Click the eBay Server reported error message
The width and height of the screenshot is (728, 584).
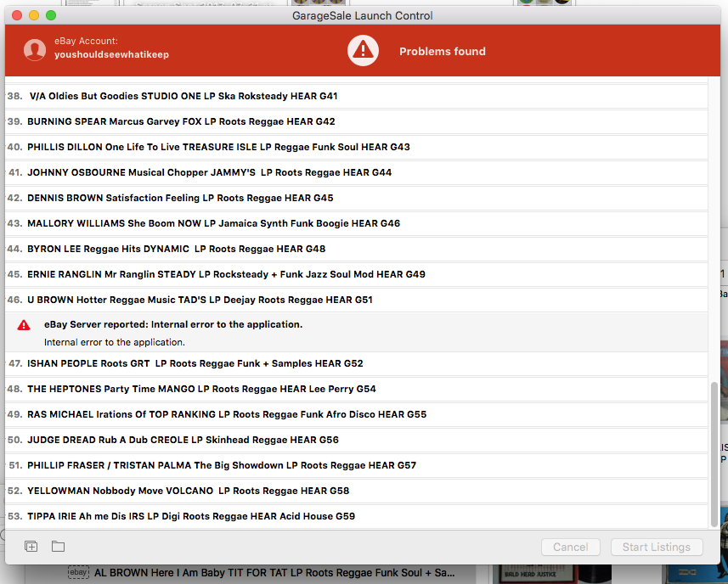[x=173, y=325]
